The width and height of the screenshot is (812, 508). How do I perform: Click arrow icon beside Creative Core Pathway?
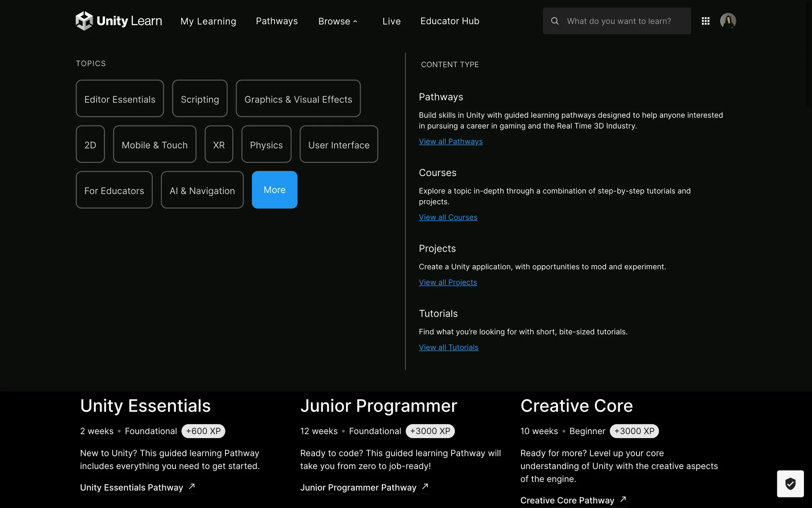pyautogui.click(x=623, y=500)
